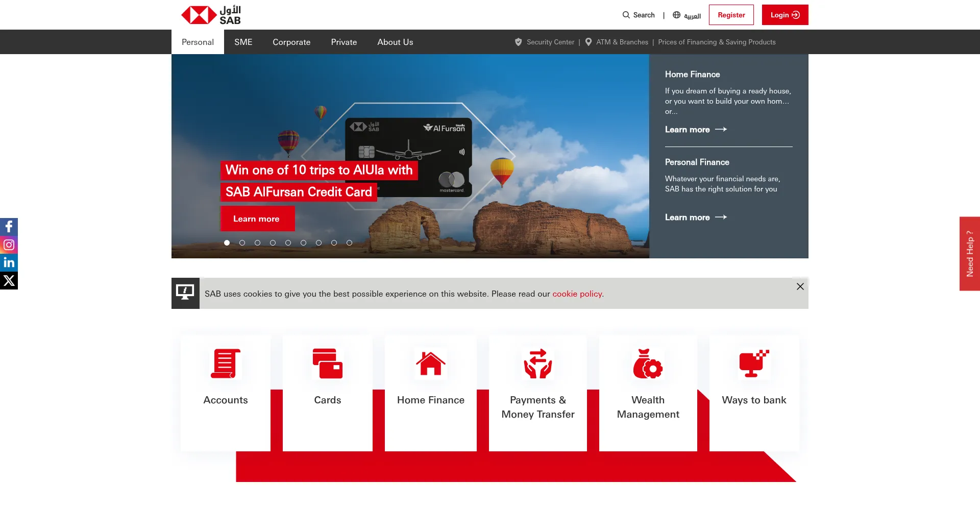Image resolution: width=980 pixels, height=507 pixels.
Task: Open Wealth Management money-bag icon
Action: click(647, 364)
